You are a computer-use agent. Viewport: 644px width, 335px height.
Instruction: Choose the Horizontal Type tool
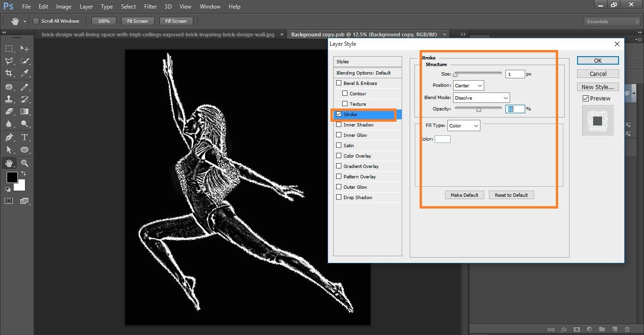point(25,137)
